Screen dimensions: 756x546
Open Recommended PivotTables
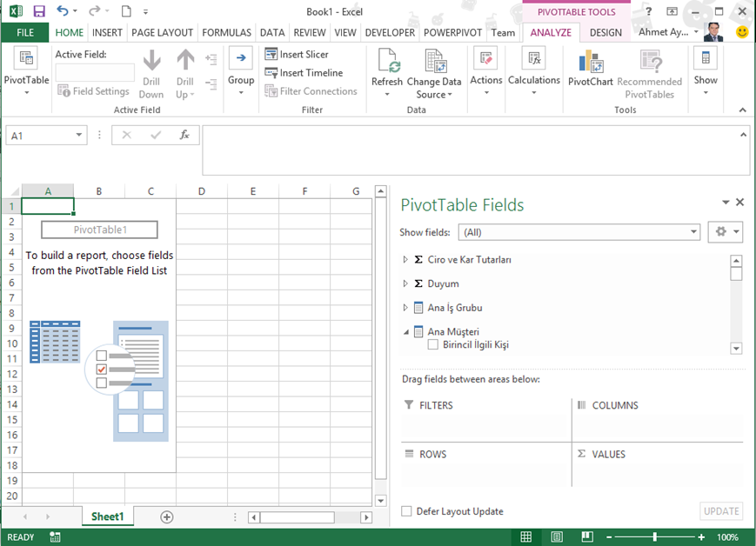650,74
